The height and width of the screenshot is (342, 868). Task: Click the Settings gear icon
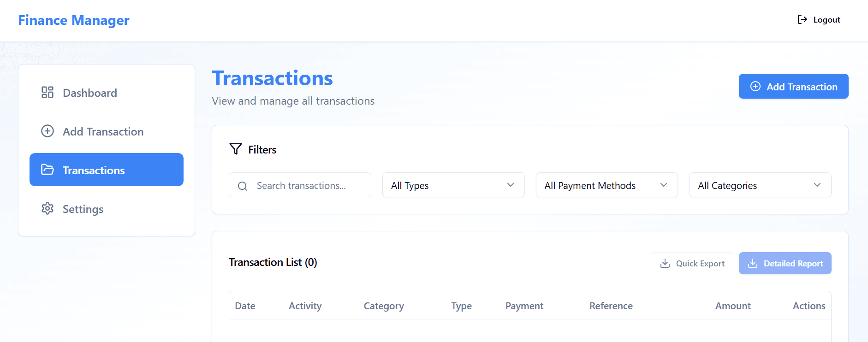coord(48,209)
